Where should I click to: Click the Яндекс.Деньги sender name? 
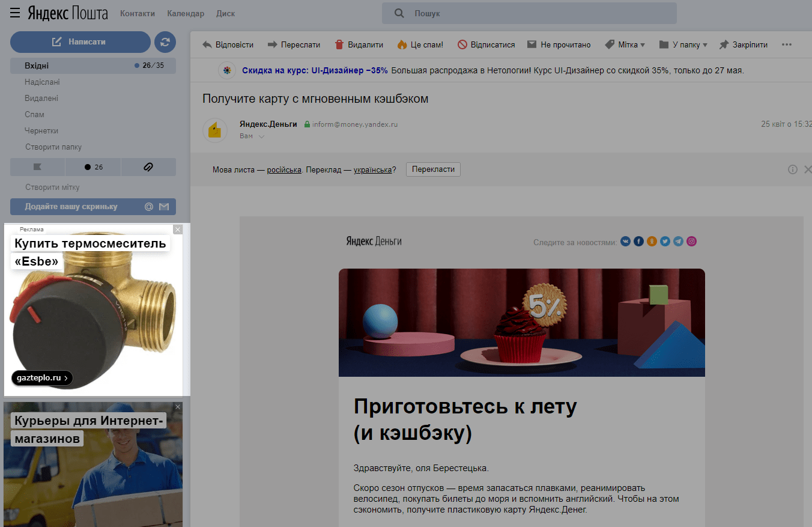click(x=268, y=124)
